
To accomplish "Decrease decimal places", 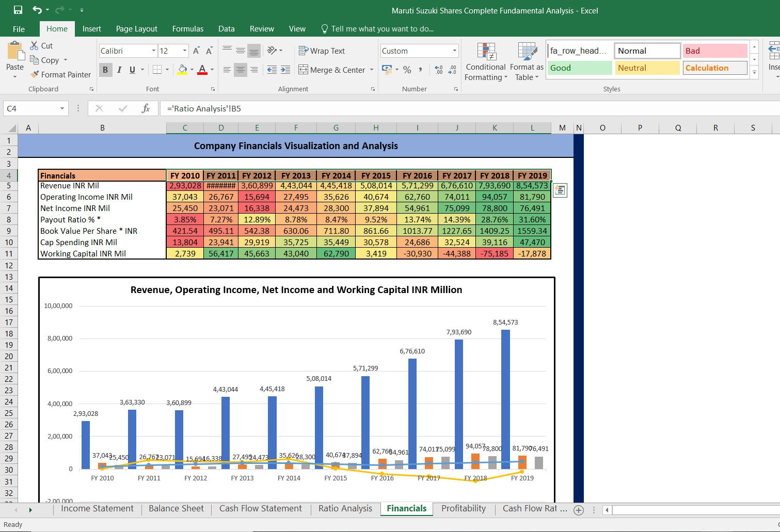I will (453, 70).
